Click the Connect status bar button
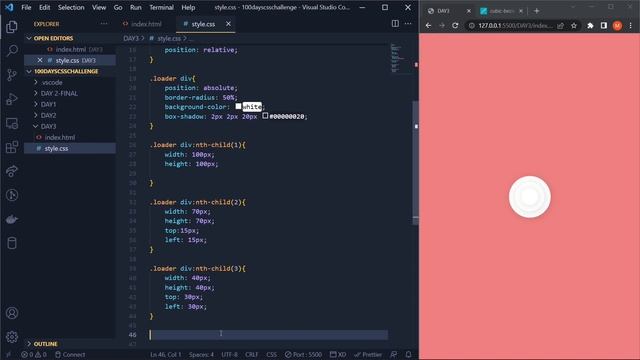 pos(70,355)
